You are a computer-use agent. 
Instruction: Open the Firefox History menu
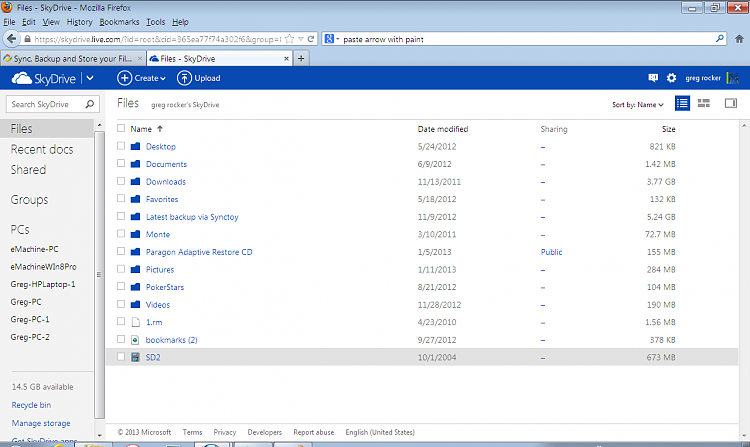tap(79, 22)
